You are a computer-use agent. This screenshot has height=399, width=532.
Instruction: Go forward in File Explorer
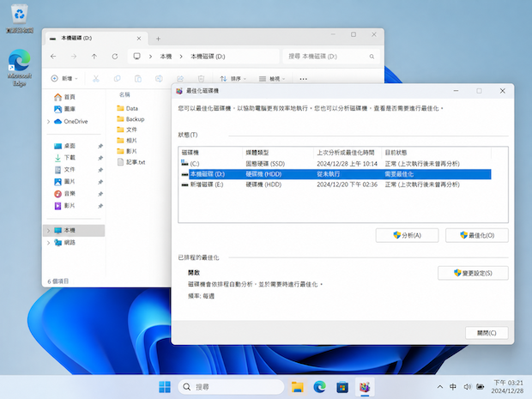point(74,57)
